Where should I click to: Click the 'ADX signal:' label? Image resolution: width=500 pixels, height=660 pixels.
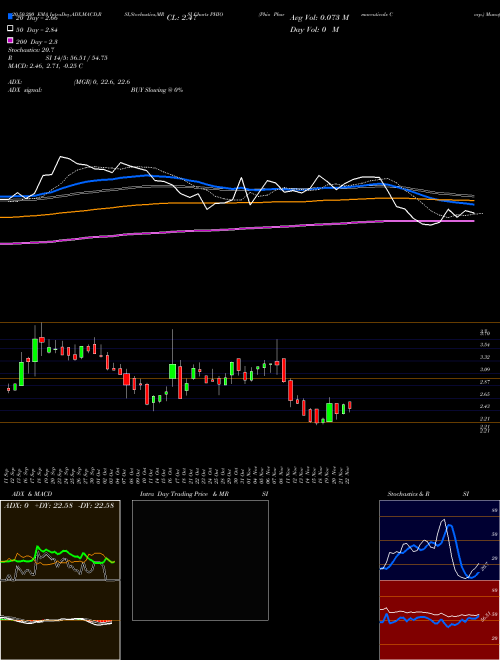tap(25, 90)
